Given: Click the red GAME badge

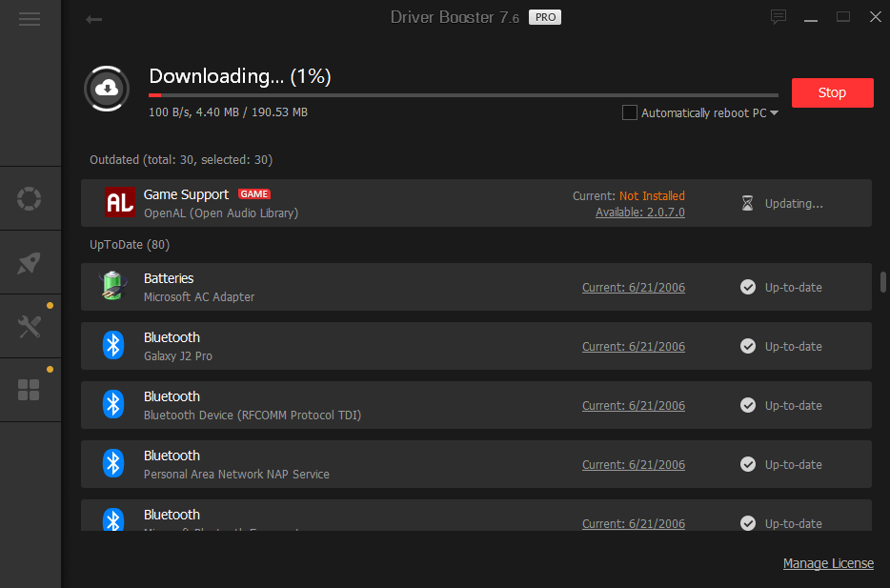Looking at the screenshot, I should click(x=253, y=194).
